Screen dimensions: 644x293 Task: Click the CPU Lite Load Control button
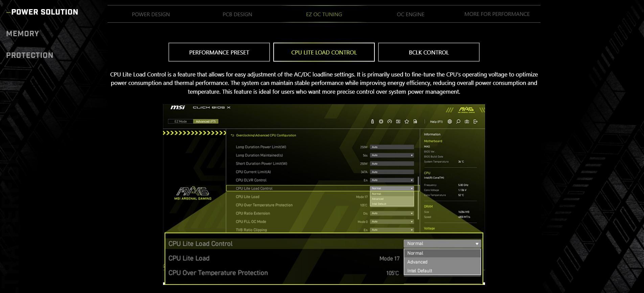[324, 52]
